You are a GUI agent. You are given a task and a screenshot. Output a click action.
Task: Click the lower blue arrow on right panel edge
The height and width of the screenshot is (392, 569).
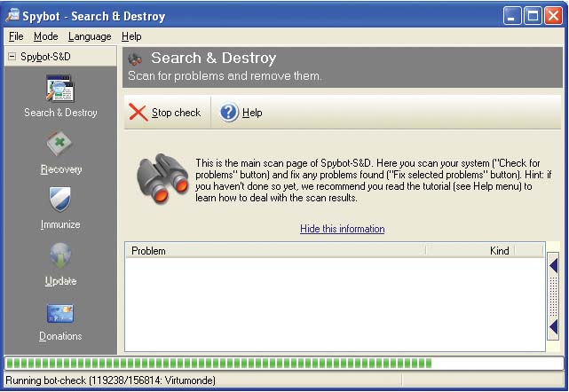point(554,327)
